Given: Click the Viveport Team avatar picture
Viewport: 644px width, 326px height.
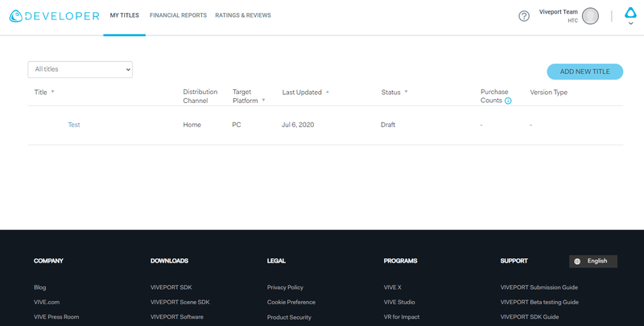Looking at the screenshot, I should [x=590, y=16].
